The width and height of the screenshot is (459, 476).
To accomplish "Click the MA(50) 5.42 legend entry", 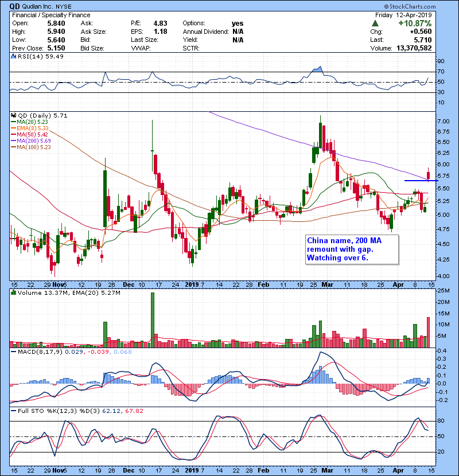I will (x=29, y=134).
